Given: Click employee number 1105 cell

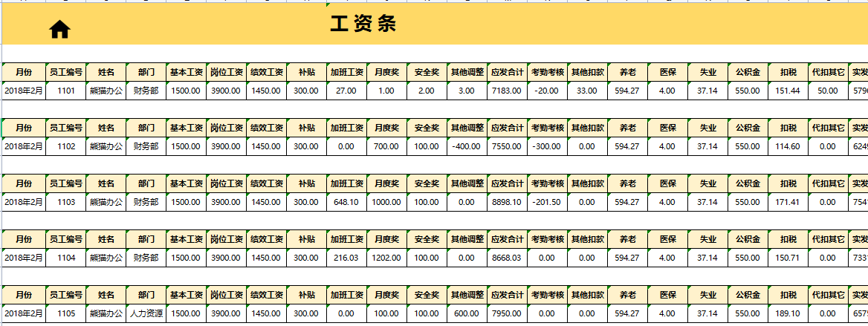Looking at the screenshot, I should click(x=66, y=313).
